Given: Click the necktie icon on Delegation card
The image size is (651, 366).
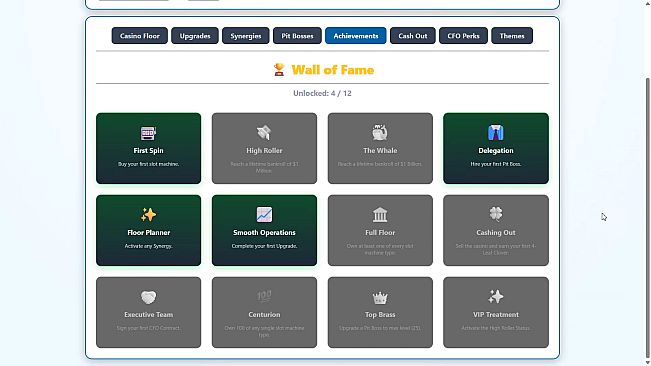Looking at the screenshot, I should pos(496,133).
